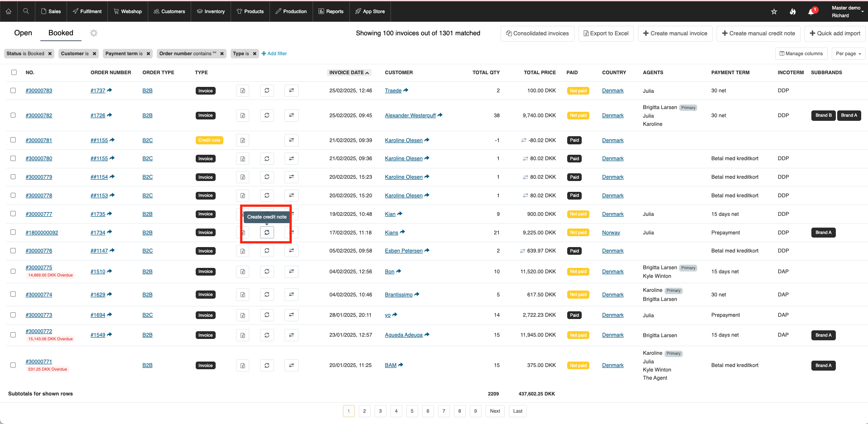Screen dimensions: 868x424
Task: Open document icon for invoice #30000780
Action: [x=243, y=159]
